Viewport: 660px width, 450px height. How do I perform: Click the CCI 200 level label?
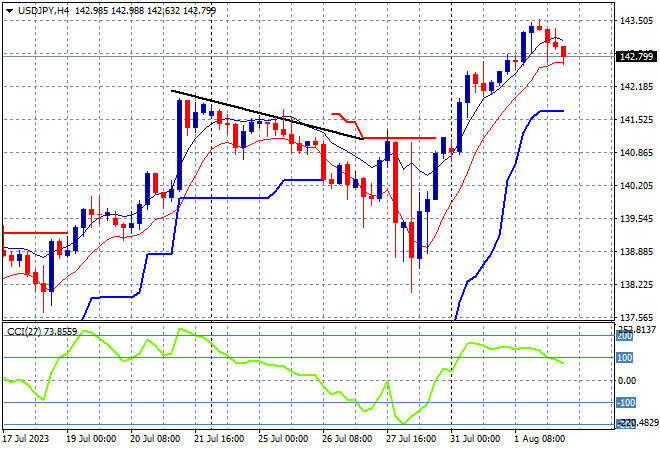coord(624,336)
